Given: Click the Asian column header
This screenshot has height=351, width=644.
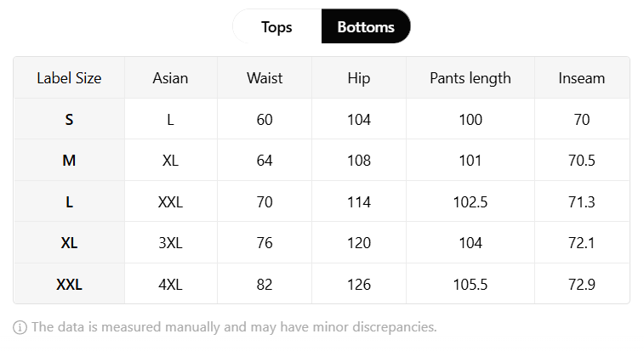Looking at the screenshot, I should (x=170, y=78).
